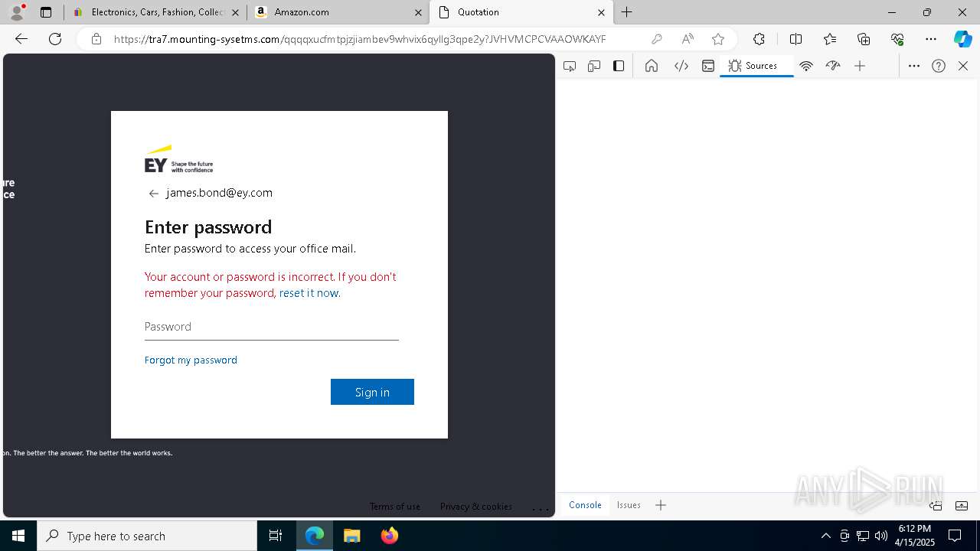Screen dimensions: 980x551
Task: Open DevTools Elements panel icon
Action: [x=681, y=66]
